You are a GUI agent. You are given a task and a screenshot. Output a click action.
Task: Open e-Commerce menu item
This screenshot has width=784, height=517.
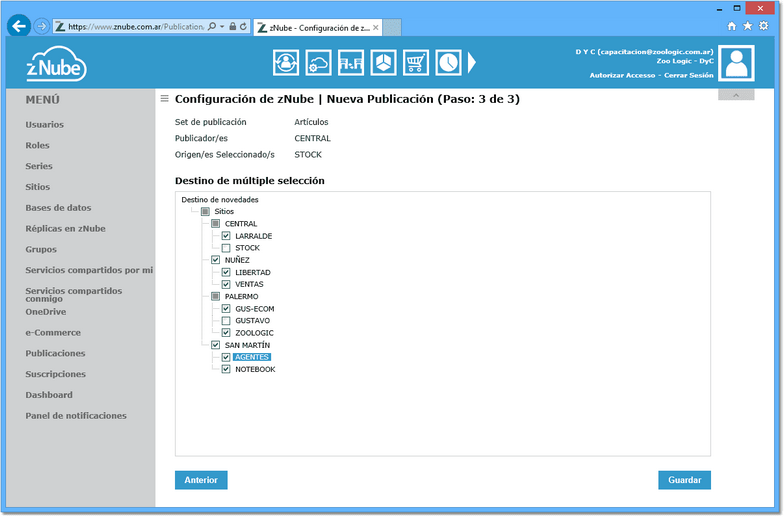[x=53, y=332]
